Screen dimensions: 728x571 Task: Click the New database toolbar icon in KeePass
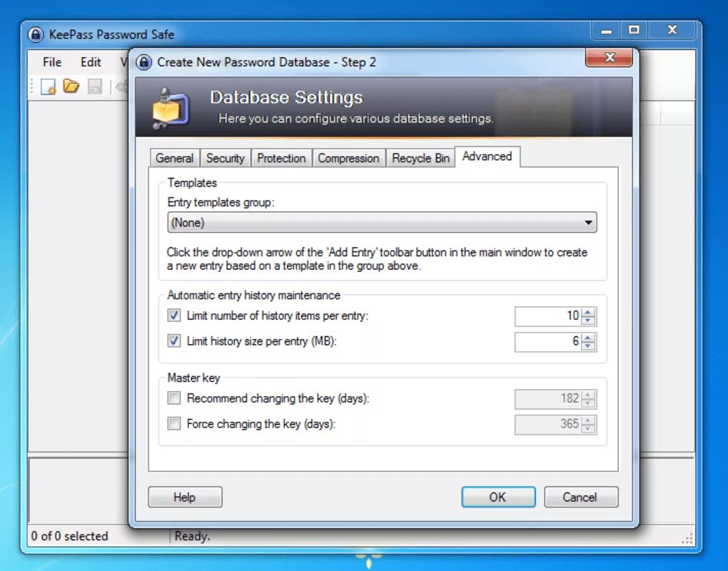(x=49, y=87)
